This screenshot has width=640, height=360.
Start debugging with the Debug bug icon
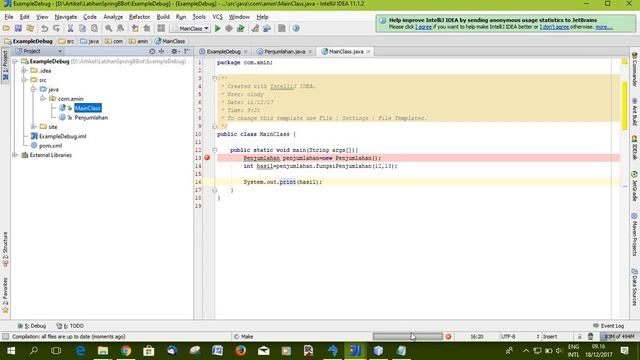[229, 28]
